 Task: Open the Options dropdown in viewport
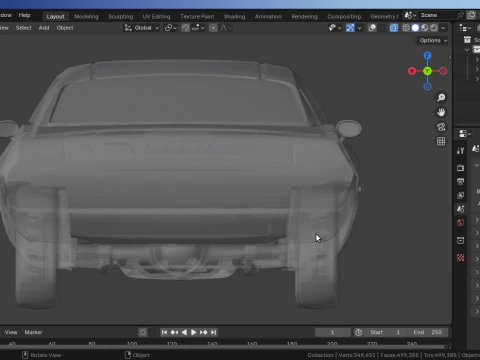click(x=433, y=40)
